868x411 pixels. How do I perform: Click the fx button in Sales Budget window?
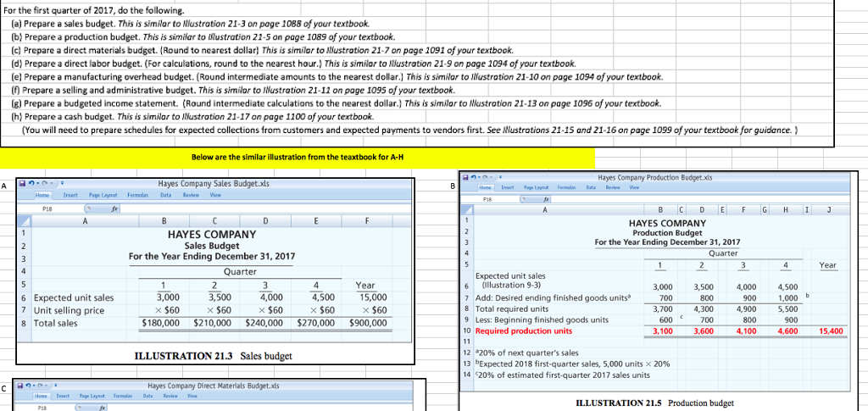[114, 209]
